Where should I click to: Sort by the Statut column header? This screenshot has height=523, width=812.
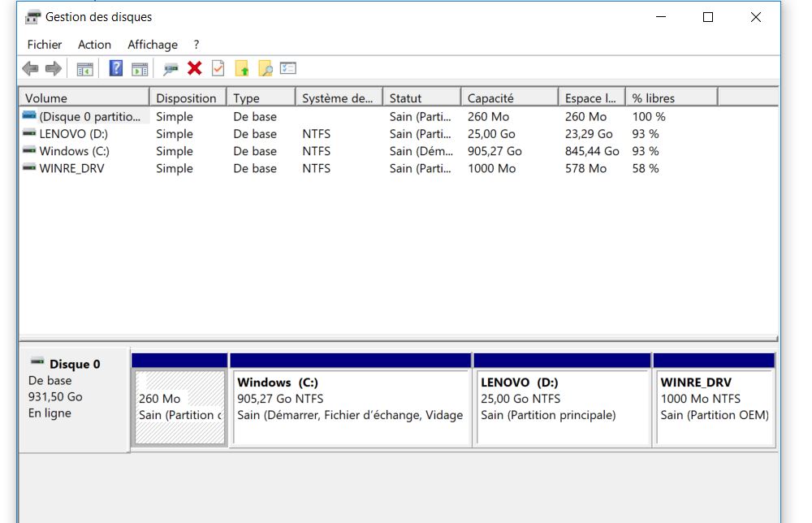(422, 98)
